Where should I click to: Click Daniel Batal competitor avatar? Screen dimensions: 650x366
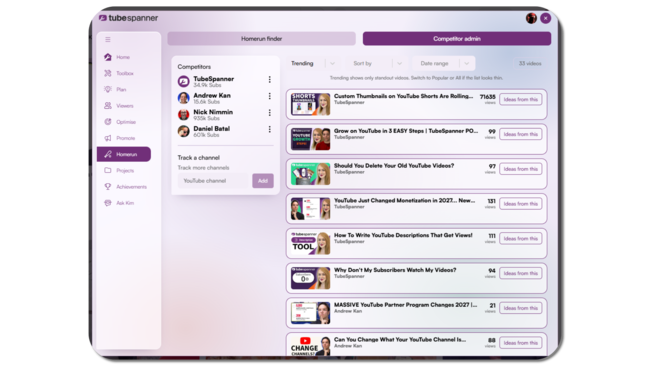[184, 131]
